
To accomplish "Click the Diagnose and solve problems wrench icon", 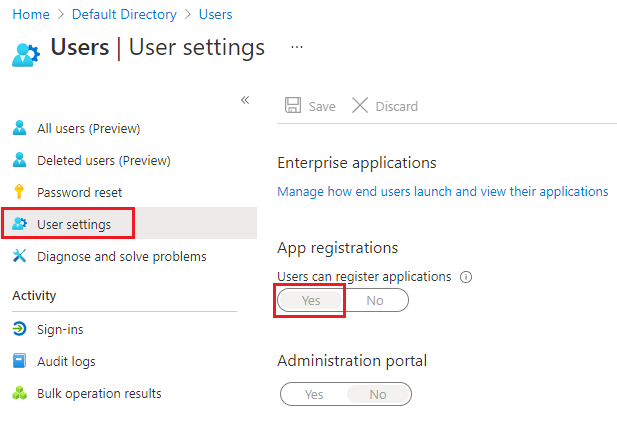I will pyautogui.click(x=19, y=256).
